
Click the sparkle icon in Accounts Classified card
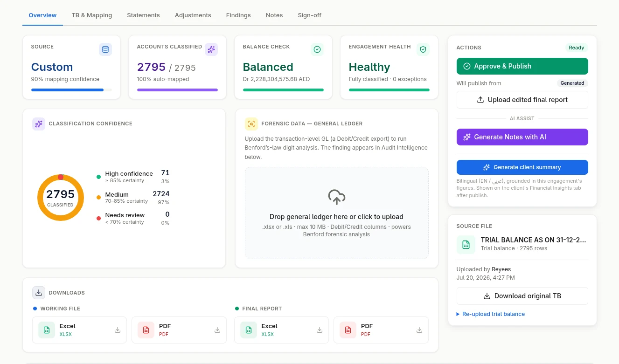(211, 49)
